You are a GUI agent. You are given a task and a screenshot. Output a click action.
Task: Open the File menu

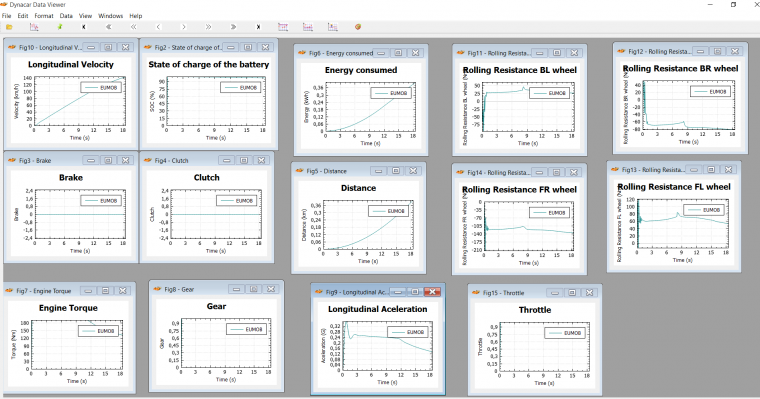tap(6, 16)
